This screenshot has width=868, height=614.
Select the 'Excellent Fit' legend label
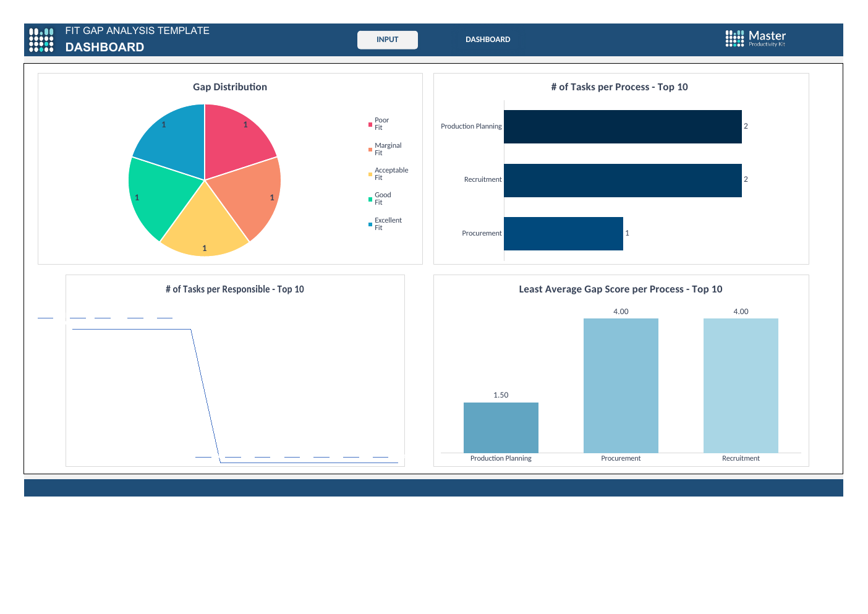coord(388,224)
